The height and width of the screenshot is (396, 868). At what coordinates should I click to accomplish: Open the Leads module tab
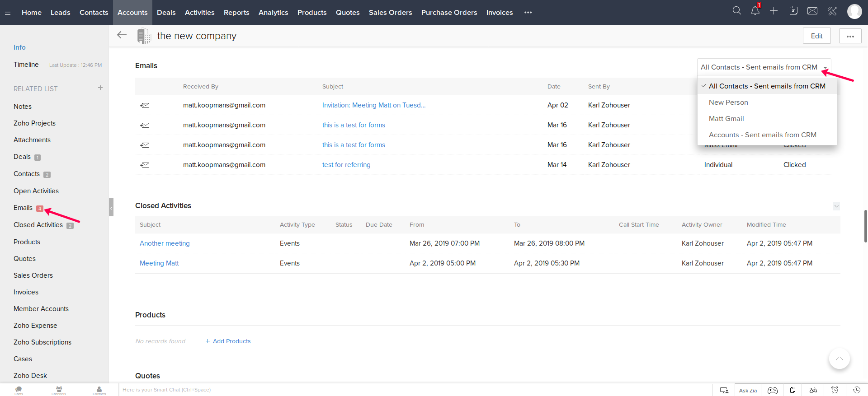61,13
